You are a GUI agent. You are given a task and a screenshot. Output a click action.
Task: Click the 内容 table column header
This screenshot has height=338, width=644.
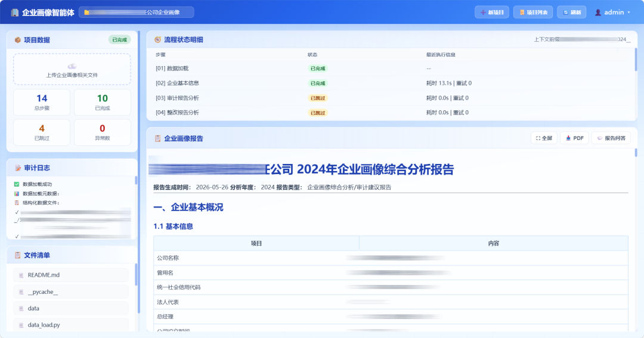pos(494,244)
